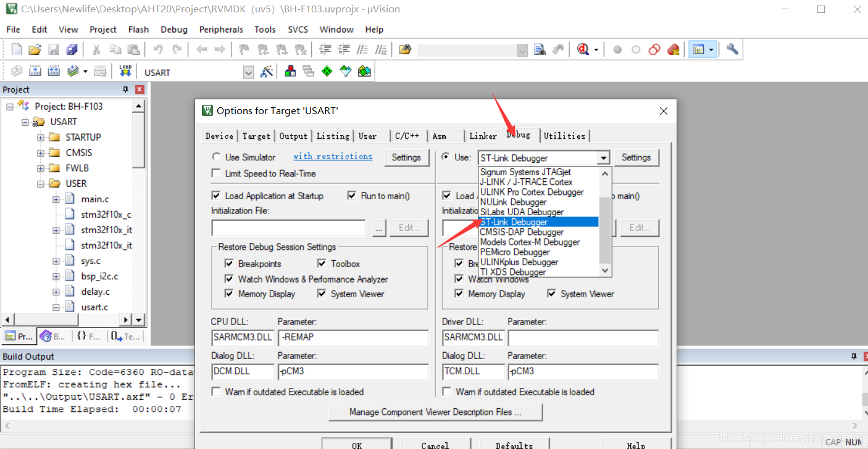868x449 pixels.
Task: Click the -REMAP parameter field
Action: tap(353, 337)
